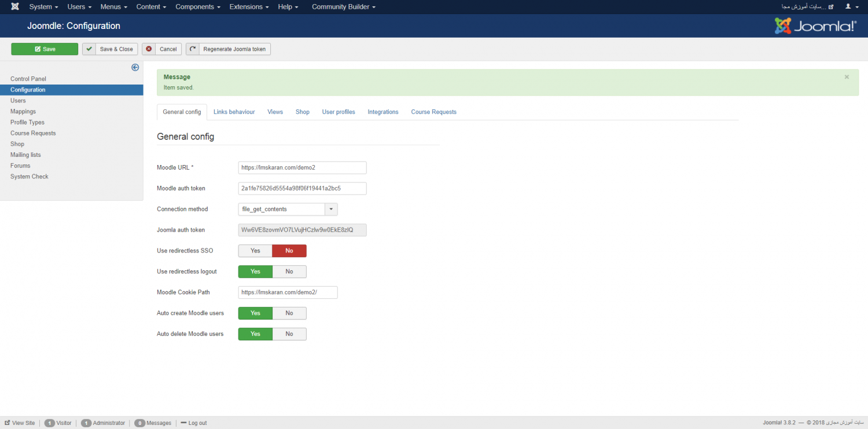The height and width of the screenshot is (429, 868).
Task: Open the Integrations tab
Action: point(383,112)
